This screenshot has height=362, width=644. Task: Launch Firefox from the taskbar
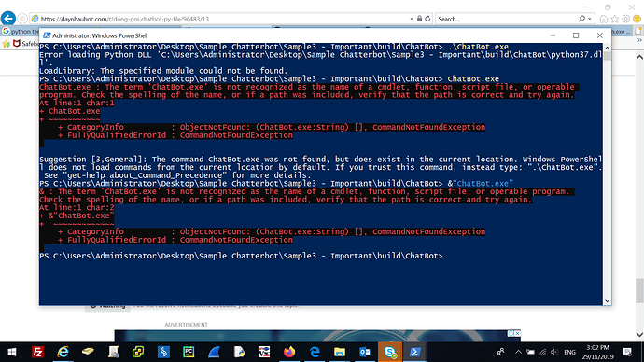click(x=289, y=352)
